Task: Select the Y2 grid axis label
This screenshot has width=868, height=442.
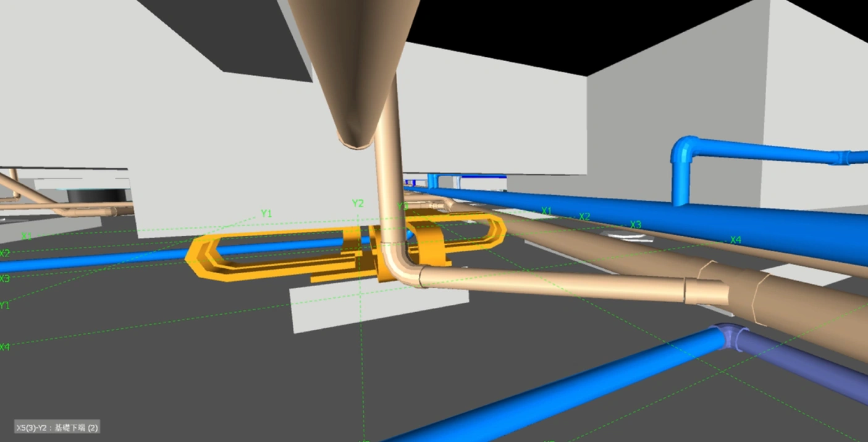Action: click(x=358, y=203)
